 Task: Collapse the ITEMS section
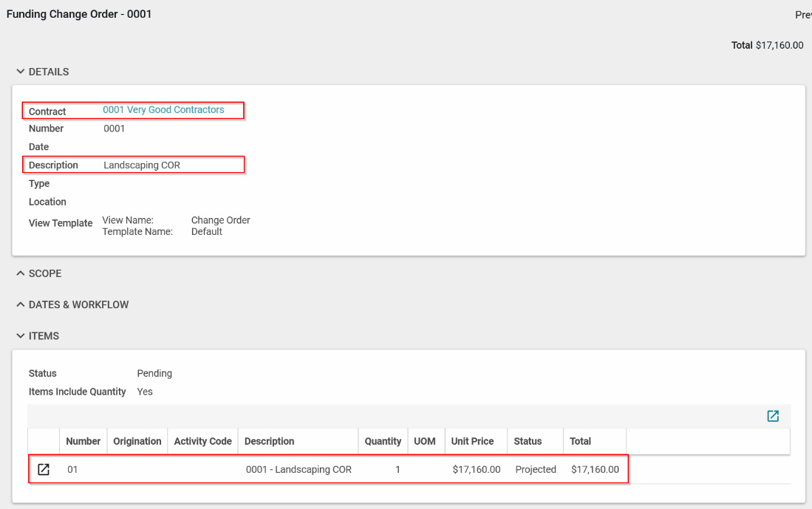[x=38, y=336]
